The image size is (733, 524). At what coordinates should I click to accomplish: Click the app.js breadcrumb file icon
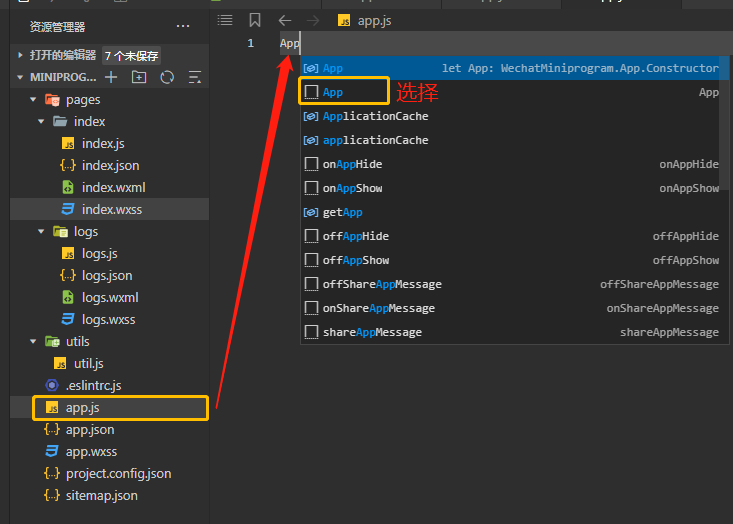tap(344, 21)
